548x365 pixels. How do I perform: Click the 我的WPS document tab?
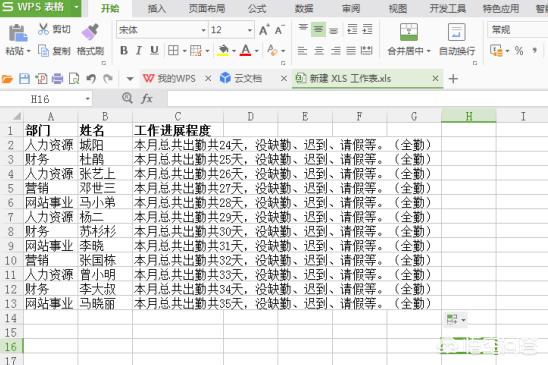pyautogui.click(x=171, y=78)
